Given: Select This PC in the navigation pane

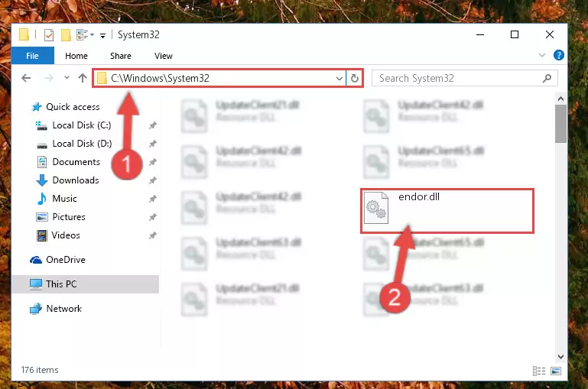Looking at the screenshot, I should (86, 284).
